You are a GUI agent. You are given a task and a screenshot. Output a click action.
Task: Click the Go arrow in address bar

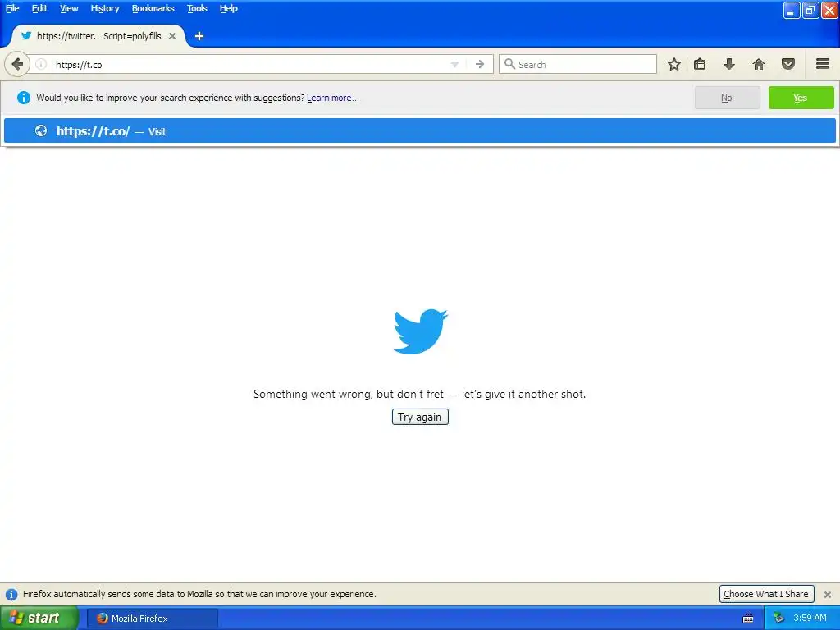(479, 64)
